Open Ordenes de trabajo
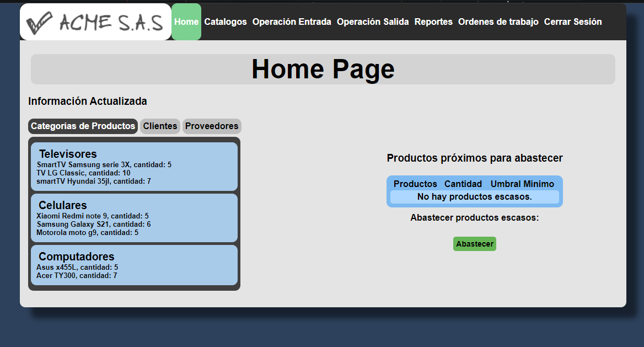644x347 pixels. click(x=498, y=22)
